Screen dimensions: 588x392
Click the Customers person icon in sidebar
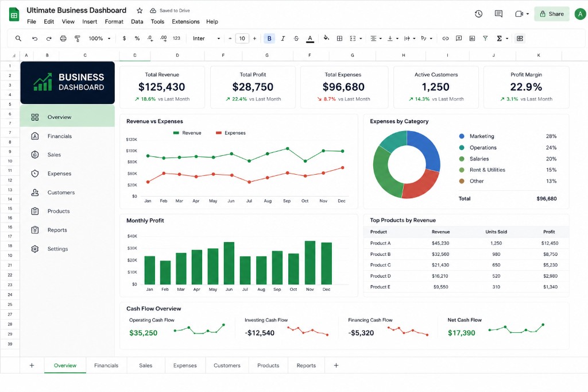35,193
